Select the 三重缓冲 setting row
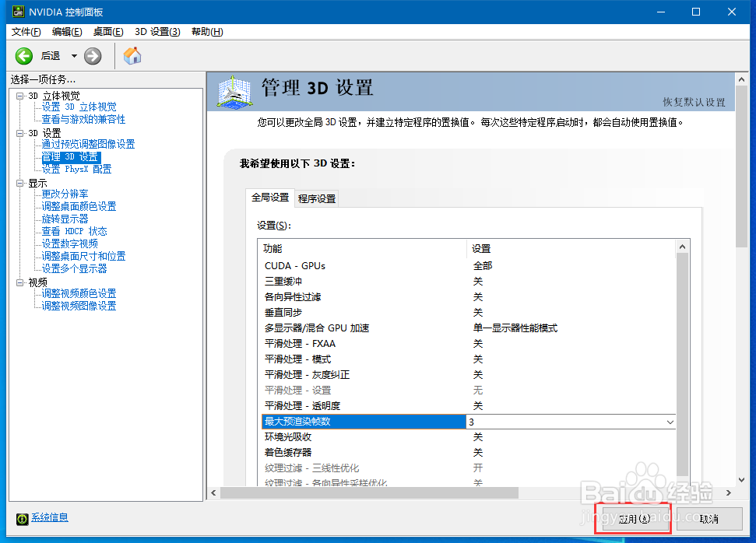The width and height of the screenshot is (756, 543). coord(468,282)
